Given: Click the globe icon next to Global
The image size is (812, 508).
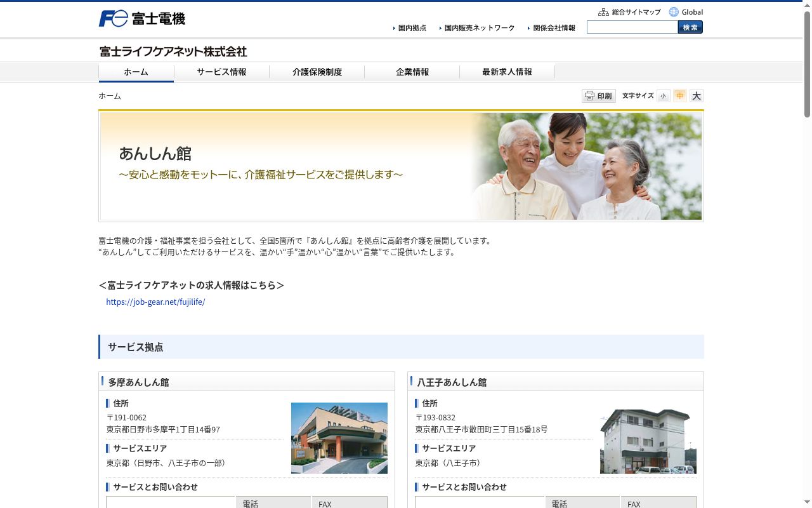Looking at the screenshot, I should coord(674,12).
